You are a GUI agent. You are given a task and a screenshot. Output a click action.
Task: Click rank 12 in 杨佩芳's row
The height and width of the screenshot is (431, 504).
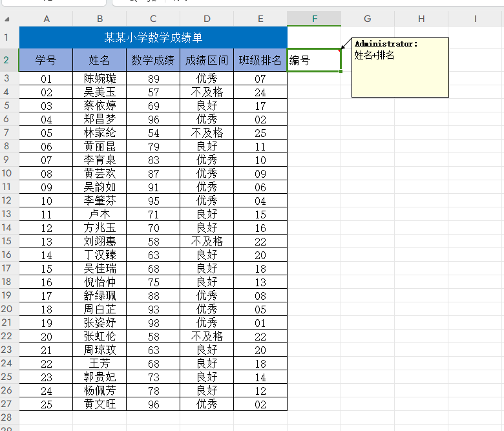pos(260,390)
